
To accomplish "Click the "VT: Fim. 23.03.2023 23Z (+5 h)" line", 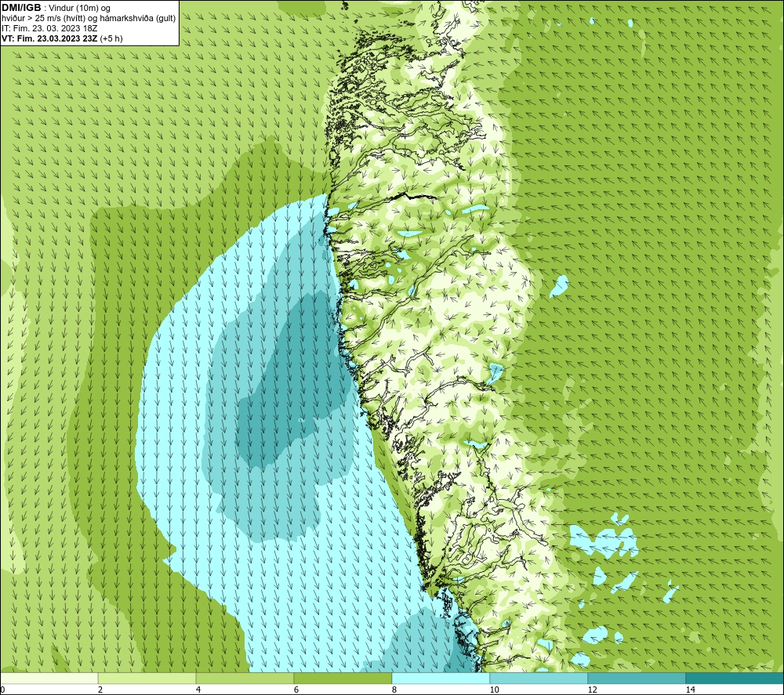I will 62,38.
